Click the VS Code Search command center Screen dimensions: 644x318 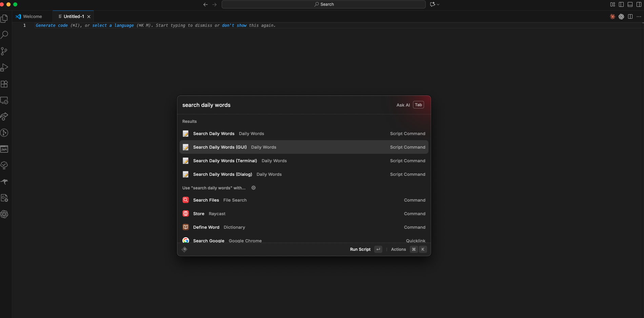tap(324, 4)
